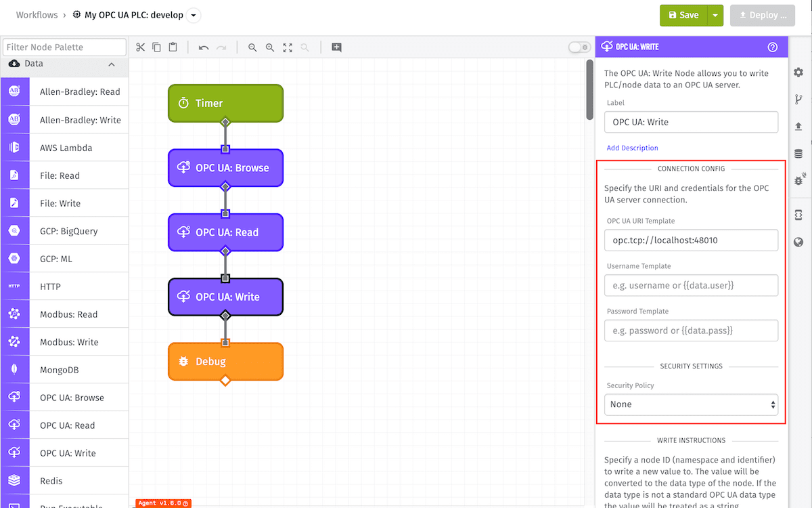The height and width of the screenshot is (508, 812).
Task: Select the File: Read palette node
Action: (x=64, y=175)
